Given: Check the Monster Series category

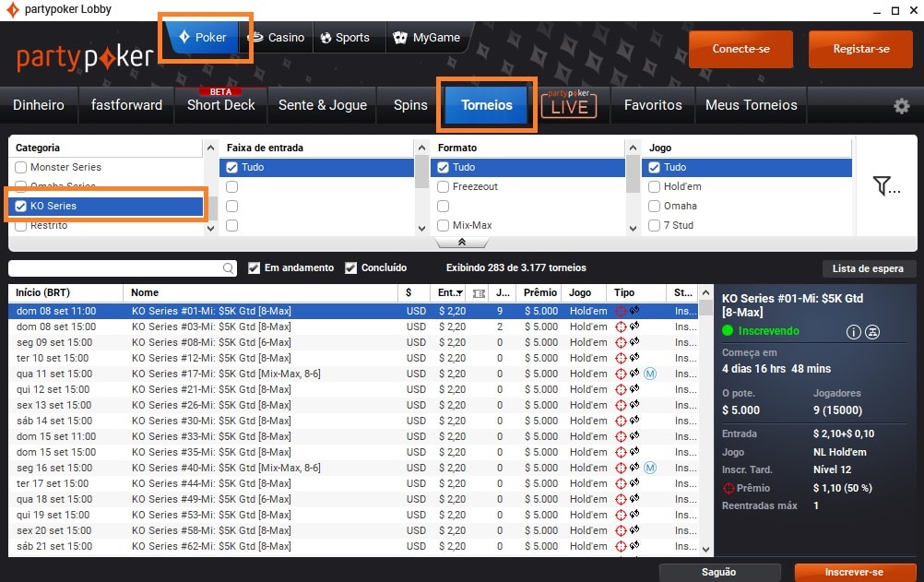Looking at the screenshot, I should click(x=20, y=168).
